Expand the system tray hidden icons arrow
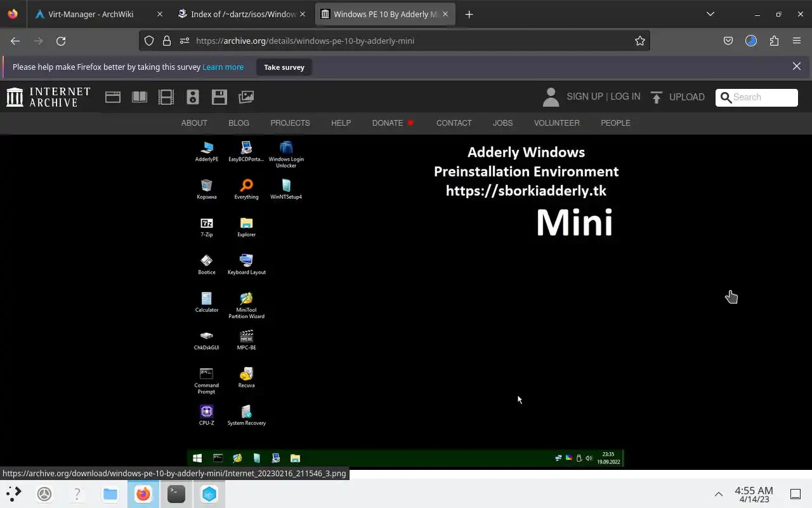This screenshot has width=812, height=508. point(719,493)
